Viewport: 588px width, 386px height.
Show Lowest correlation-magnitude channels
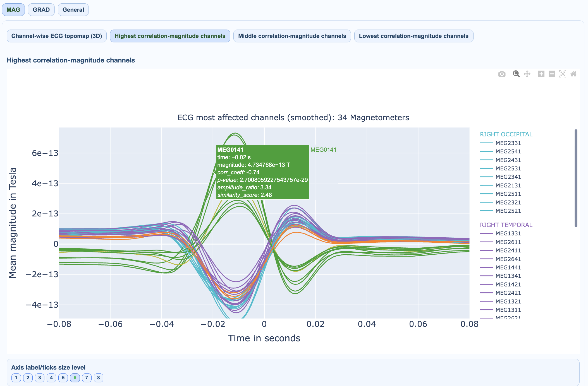pos(413,36)
